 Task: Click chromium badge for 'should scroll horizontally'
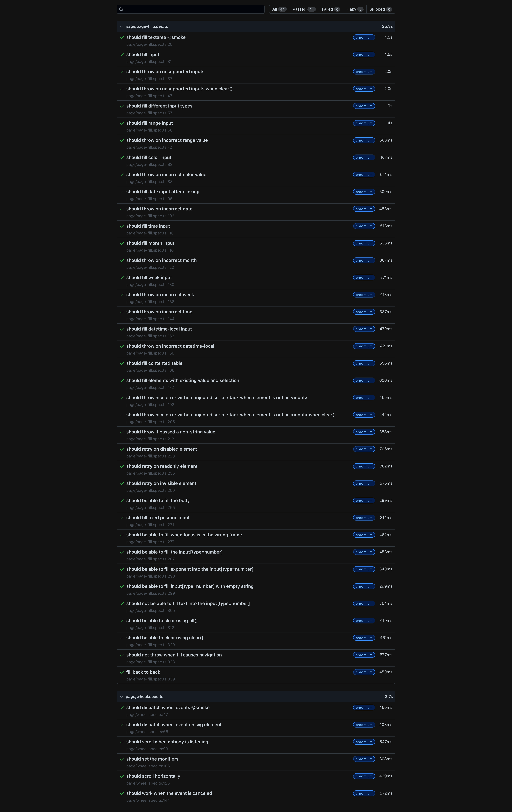pyautogui.click(x=364, y=776)
